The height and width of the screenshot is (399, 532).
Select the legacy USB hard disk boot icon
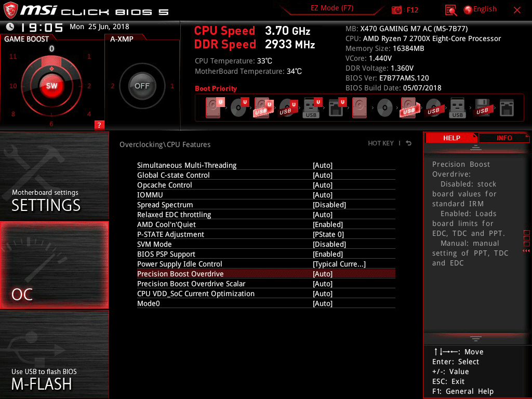(x=409, y=108)
